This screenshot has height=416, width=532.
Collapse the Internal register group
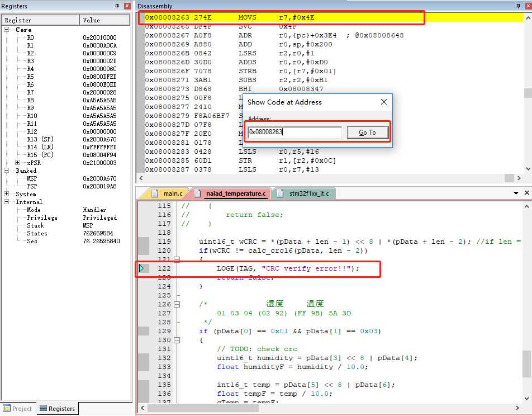coord(7,202)
